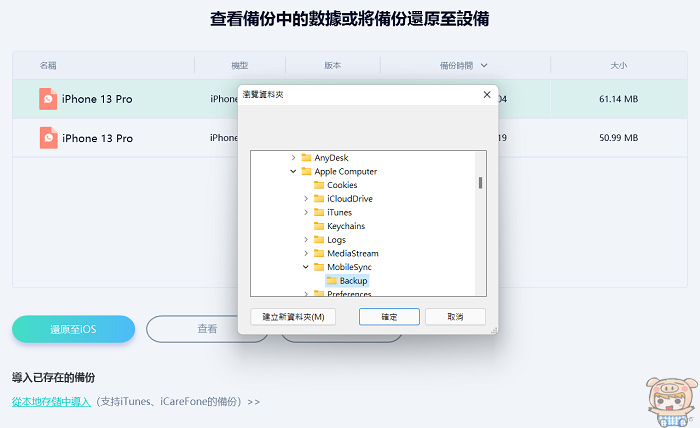Click the Backup folder icon

(331, 281)
